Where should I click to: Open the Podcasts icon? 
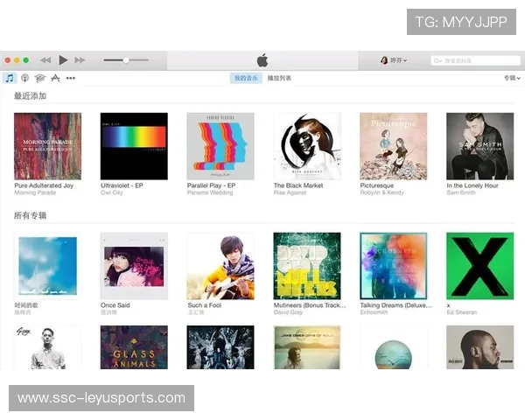pyautogui.click(x=24, y=78)
